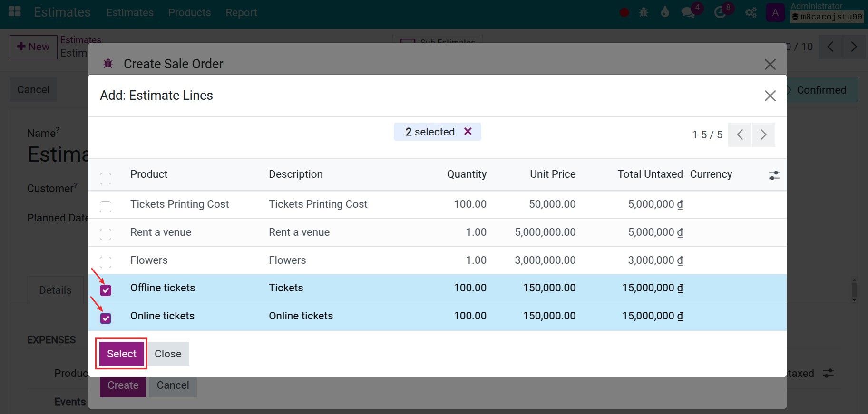Open the Products menu
This screenshot has height=414, width=868.
pyautogui.click(x=189, y=12)
